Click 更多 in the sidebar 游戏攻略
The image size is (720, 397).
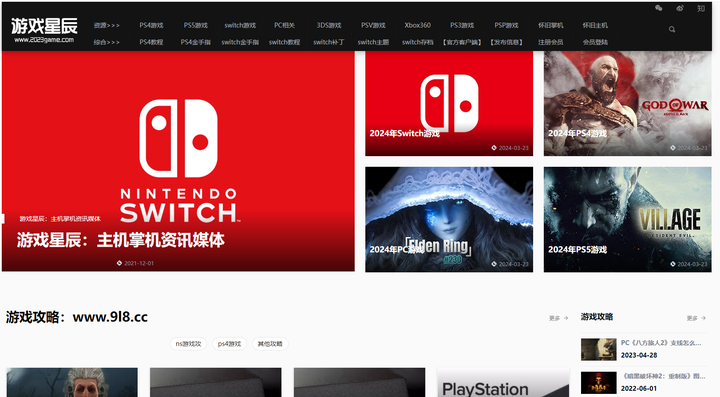696,318
